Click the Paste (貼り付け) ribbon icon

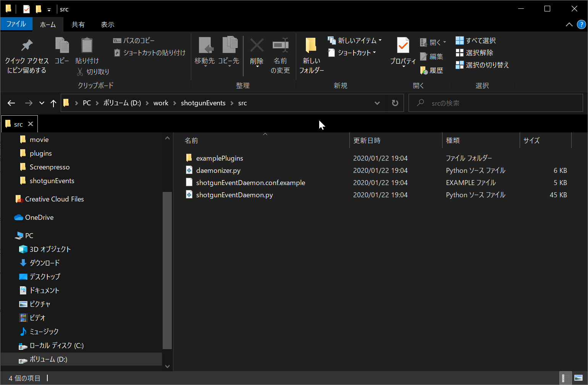[x=87, y=45]
